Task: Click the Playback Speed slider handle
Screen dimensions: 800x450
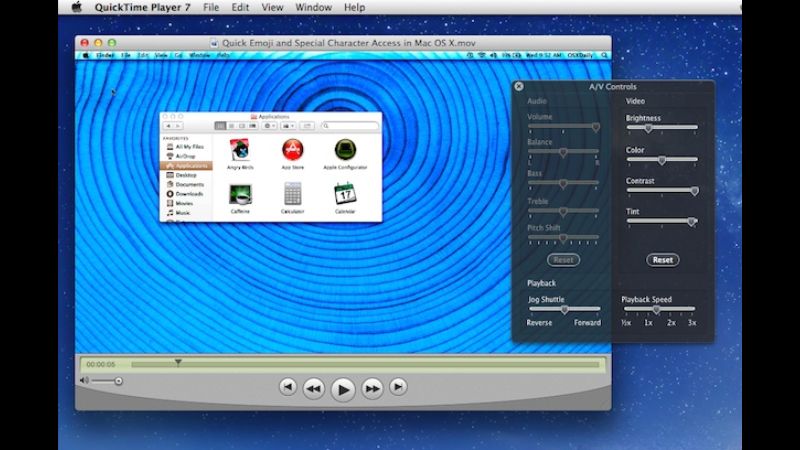Action: [x=656, y=310]
